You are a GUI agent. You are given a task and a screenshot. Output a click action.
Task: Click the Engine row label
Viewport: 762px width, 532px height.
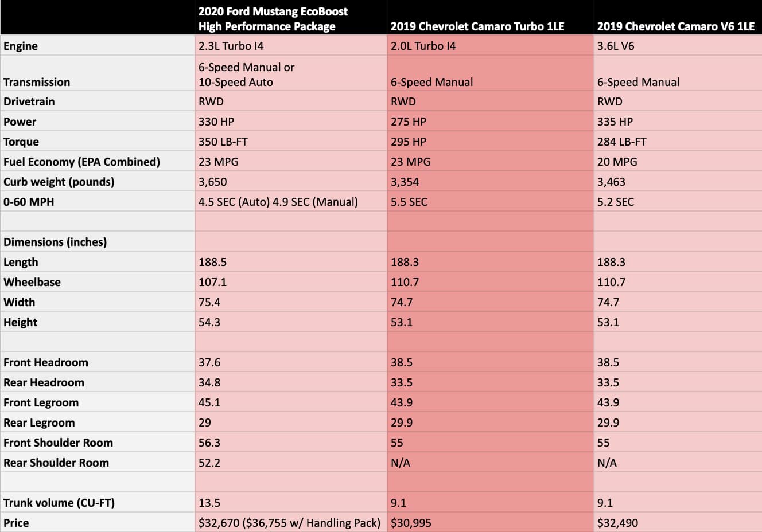coord(98,46)
